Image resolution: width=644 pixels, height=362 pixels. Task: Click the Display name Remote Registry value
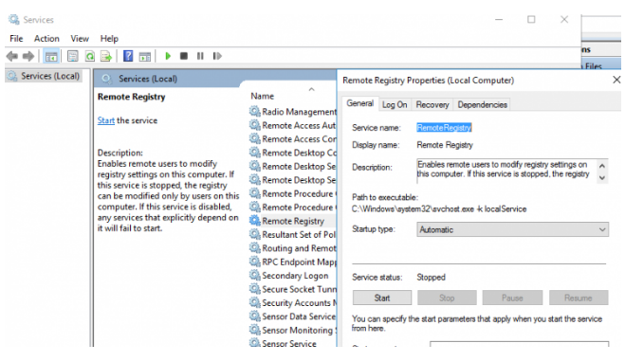pyautogui.click(x=445, y=145)
